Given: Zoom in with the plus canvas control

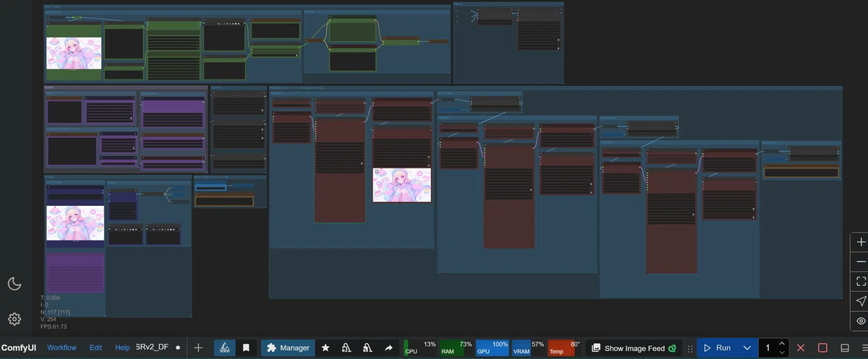Looking at the screenshot, I should click(860, 241).
